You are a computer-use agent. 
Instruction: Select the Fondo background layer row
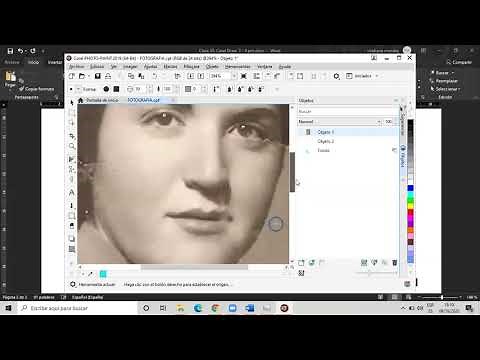pos(348,151)
